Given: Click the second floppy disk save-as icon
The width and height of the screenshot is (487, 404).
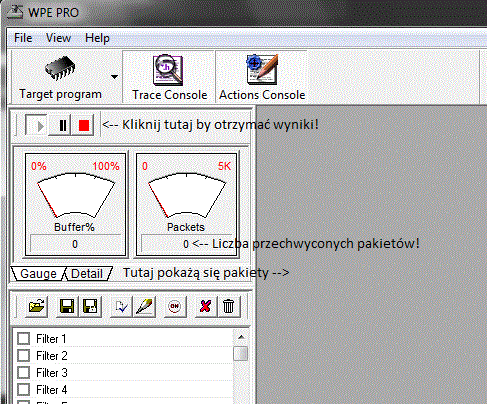Looking at the screenshot, I should coord(90,306).
